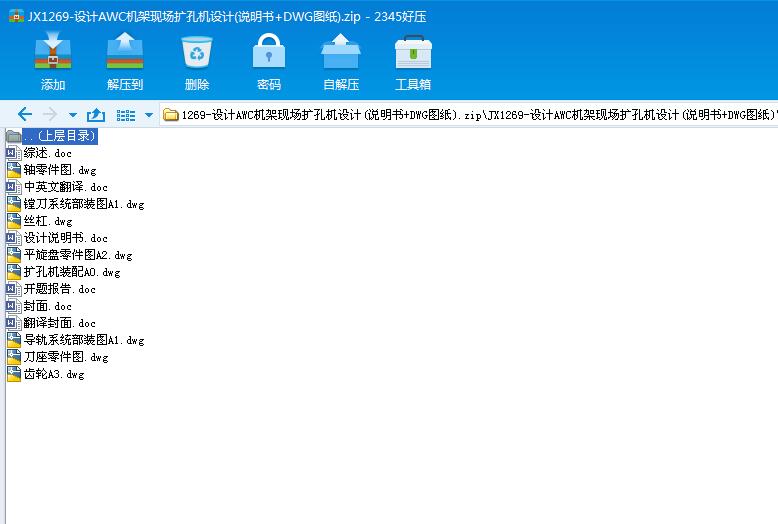Select the file 轴零件图.dwg
The width and height of the screenshot is (778, 524).
pyautogui.click(x=60, y=170)
